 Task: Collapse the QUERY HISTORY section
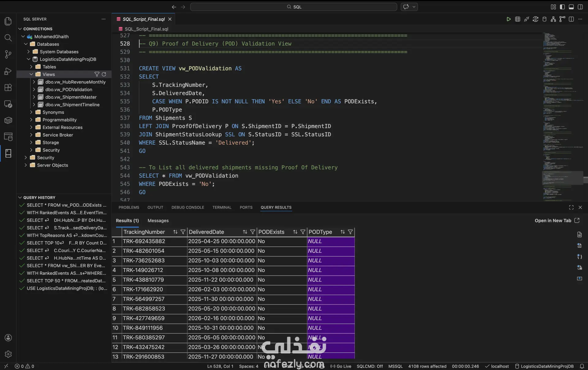(x=20, y=198)
